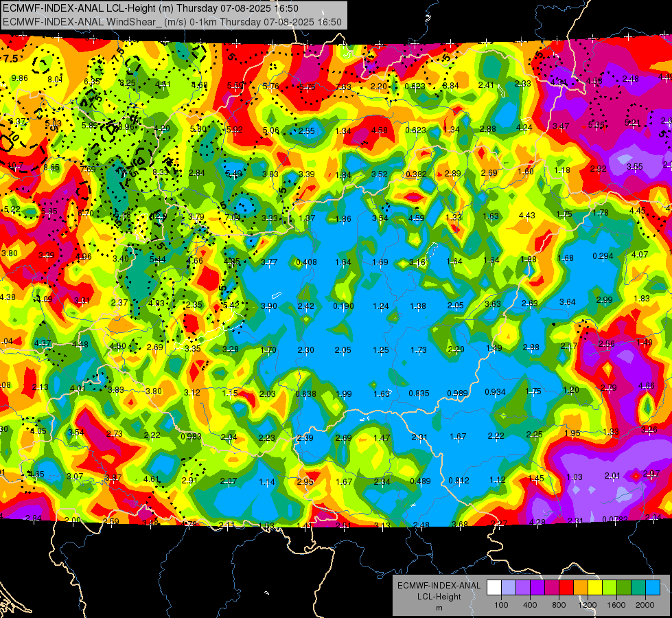Click the wind shear value 3.16
The image size is (672, 618).
pos(417,262)
